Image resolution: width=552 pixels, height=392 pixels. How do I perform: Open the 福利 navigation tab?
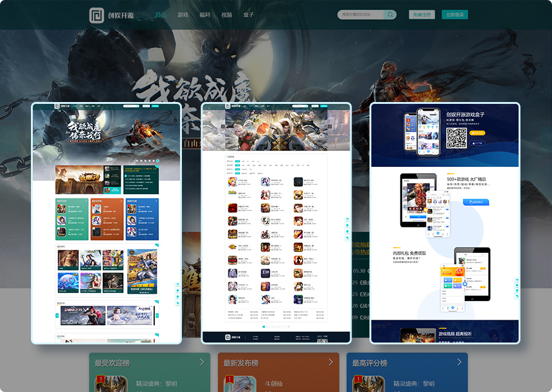tap(205, 15)
